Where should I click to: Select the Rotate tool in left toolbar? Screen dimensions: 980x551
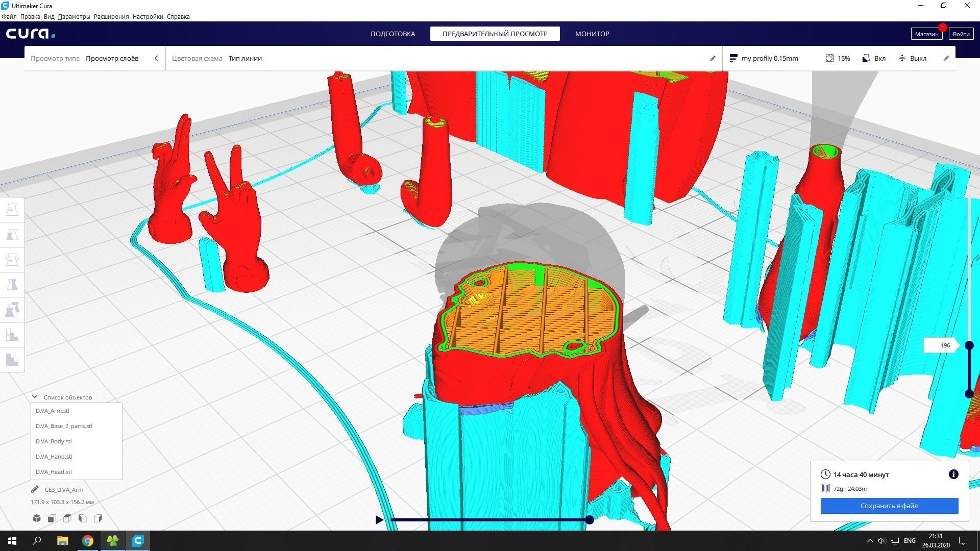(x=12, y=260)
